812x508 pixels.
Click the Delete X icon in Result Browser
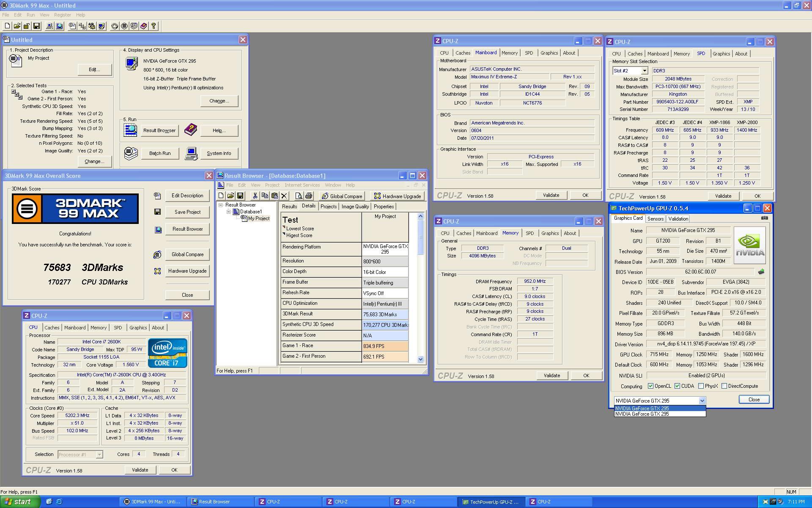284,196
